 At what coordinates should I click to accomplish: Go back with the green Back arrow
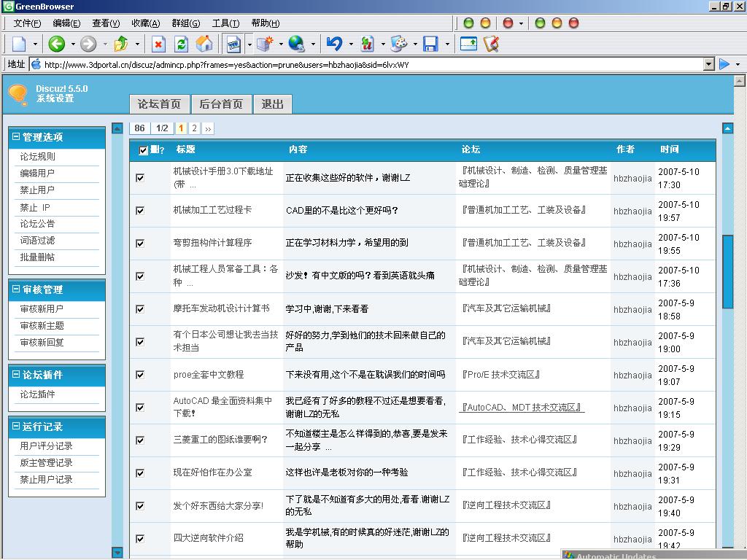(56, 44)
